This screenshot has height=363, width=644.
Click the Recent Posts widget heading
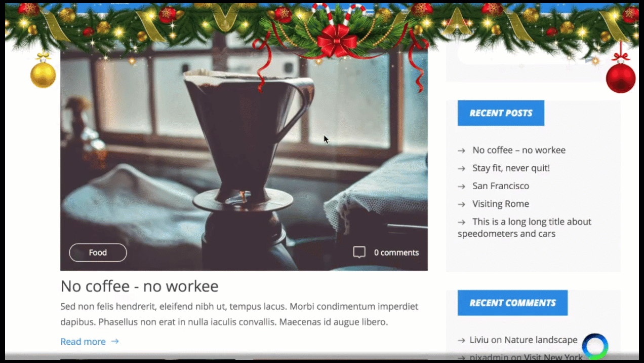click(501, 113)
